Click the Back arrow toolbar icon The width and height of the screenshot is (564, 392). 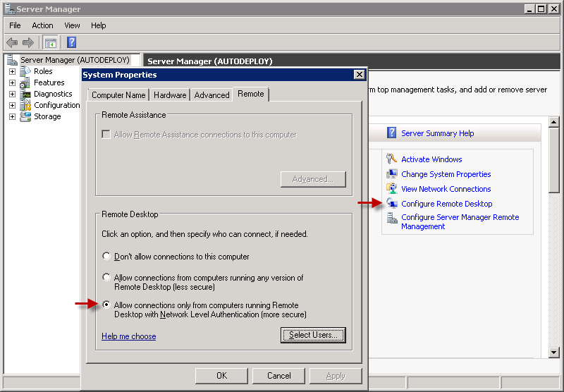click(12, 42)
